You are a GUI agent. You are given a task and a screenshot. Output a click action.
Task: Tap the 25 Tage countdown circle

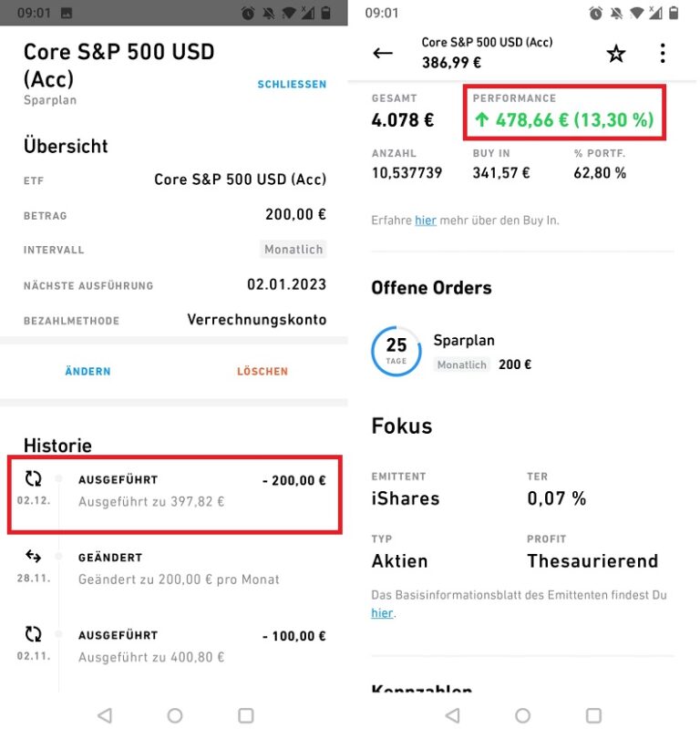point(396,351)
